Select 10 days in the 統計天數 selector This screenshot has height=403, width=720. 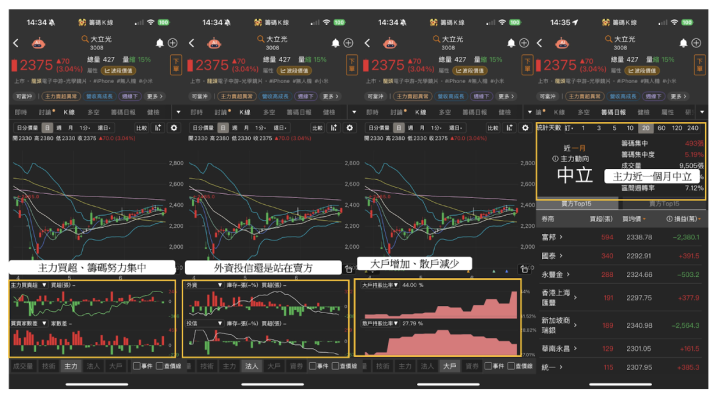point(630,128)
